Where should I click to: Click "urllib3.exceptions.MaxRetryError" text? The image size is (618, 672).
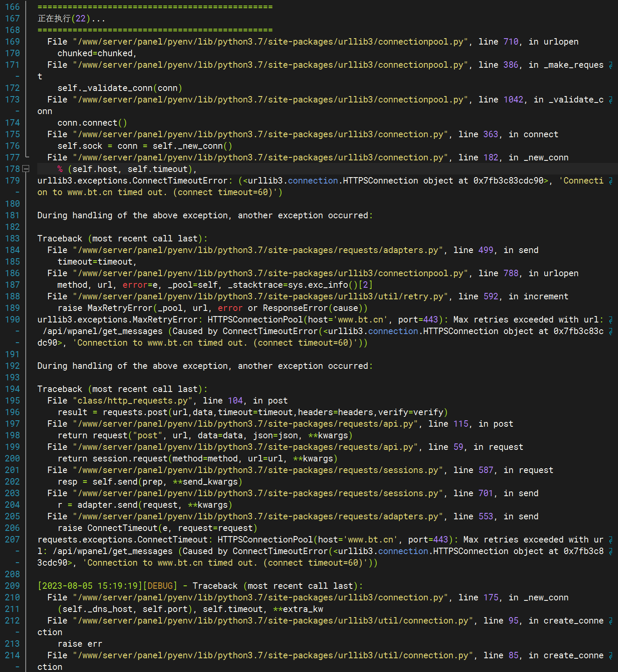[x=117, y=319]
